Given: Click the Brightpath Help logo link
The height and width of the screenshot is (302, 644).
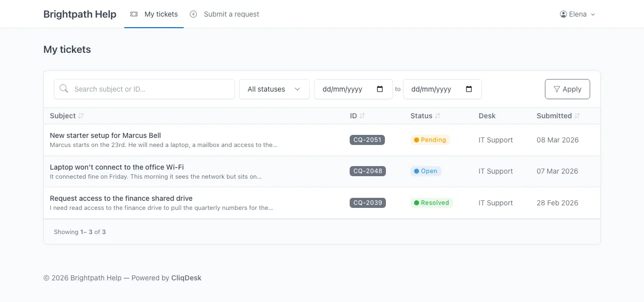Looking at the screenshot, I should [80, 14].
